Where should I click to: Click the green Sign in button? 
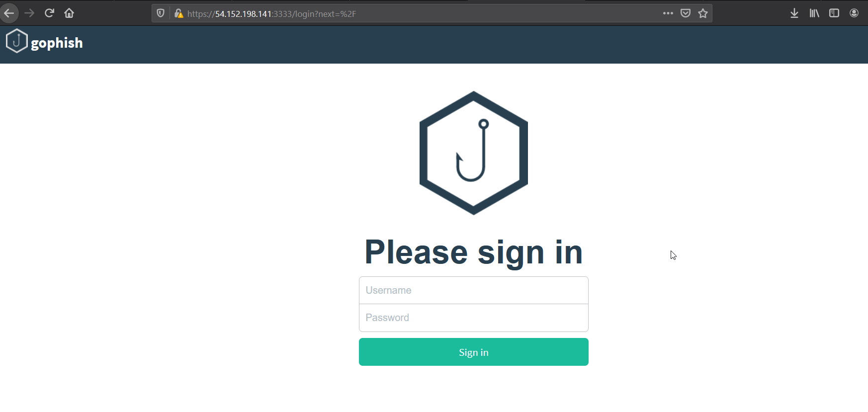[474, 352]
